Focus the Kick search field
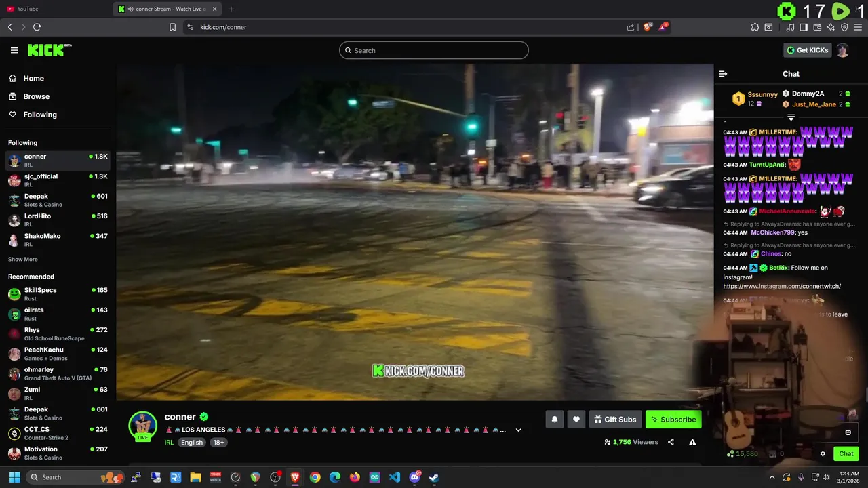Viewport: 868px width, 488px height. (434, 50)
